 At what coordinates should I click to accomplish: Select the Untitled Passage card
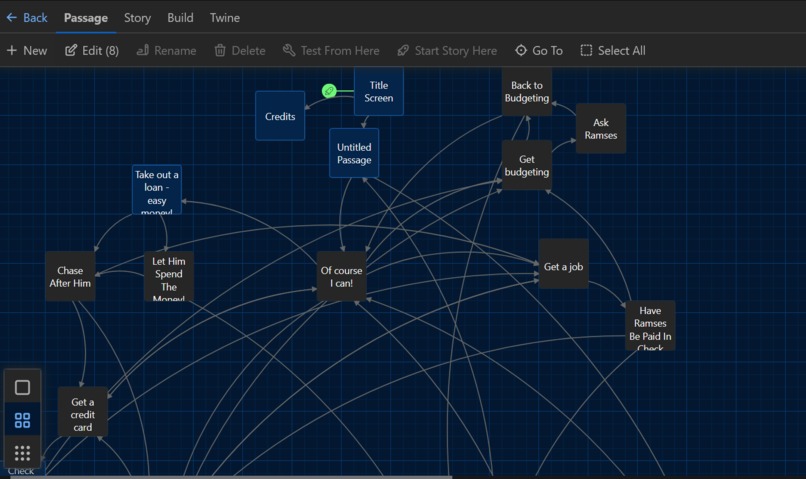coord(354,153)
